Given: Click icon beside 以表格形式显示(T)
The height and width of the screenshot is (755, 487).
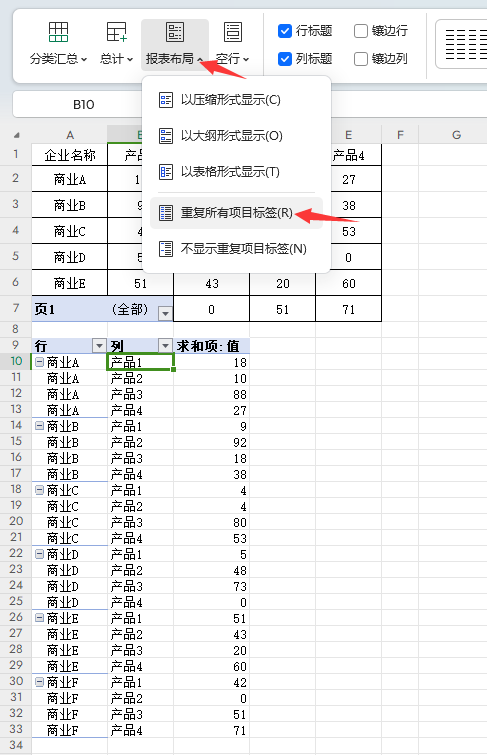Looking at the screenshot, I should pos(166,172).
